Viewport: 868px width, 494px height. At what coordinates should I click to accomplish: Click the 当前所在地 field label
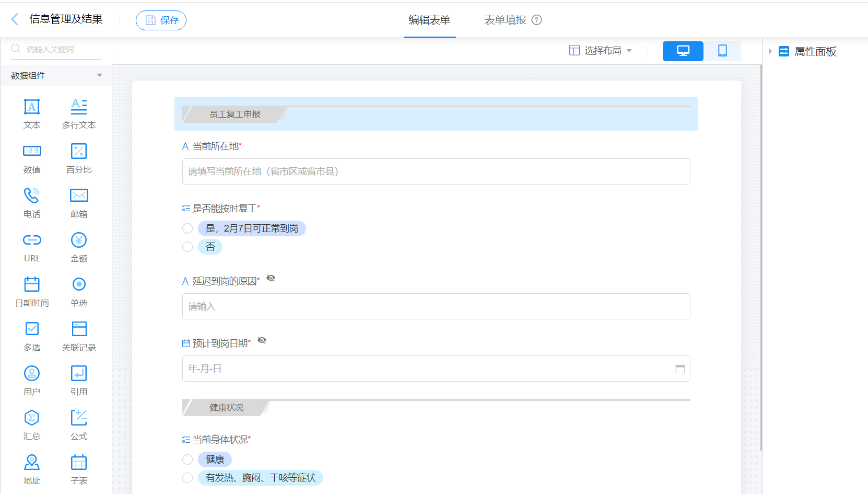point(216,146)
